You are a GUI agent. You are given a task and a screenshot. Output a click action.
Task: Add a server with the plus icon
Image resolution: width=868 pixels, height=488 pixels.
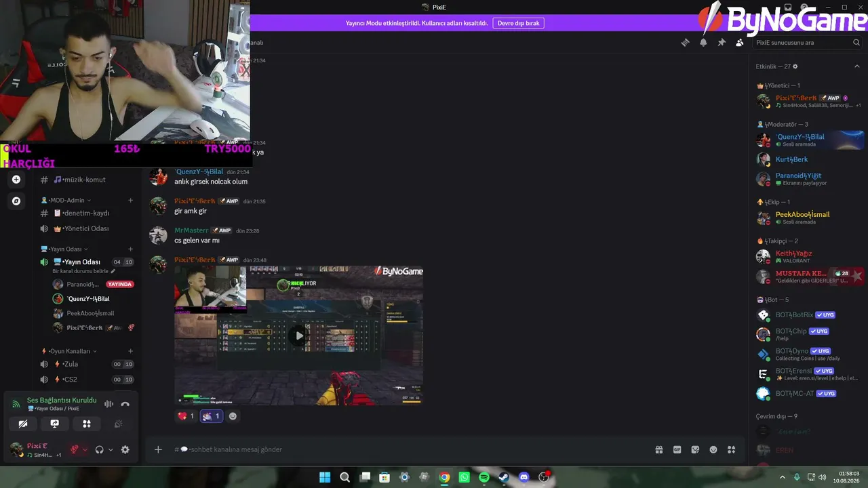click(x=16, y=180)
